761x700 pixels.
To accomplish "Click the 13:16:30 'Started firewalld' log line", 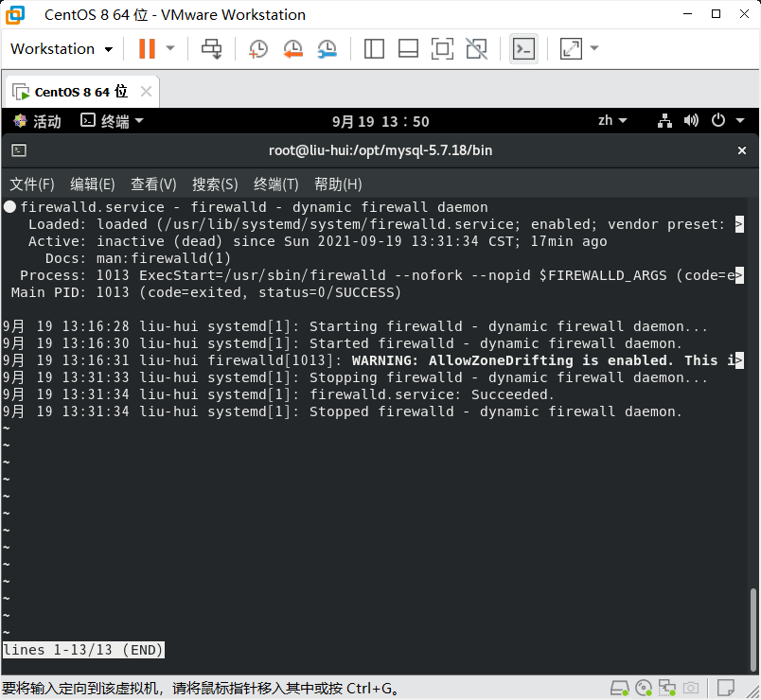I will 342,343.
